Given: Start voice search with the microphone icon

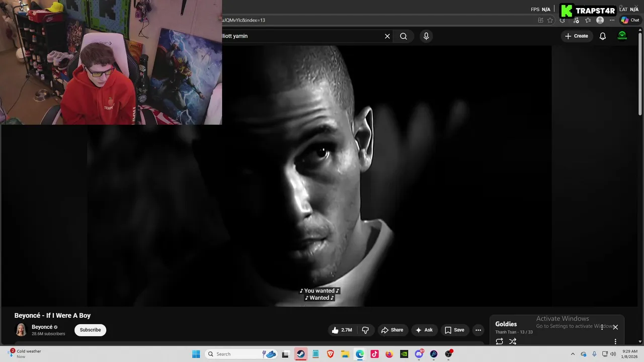Looking at the screenshot, I should tap(426, 36).
